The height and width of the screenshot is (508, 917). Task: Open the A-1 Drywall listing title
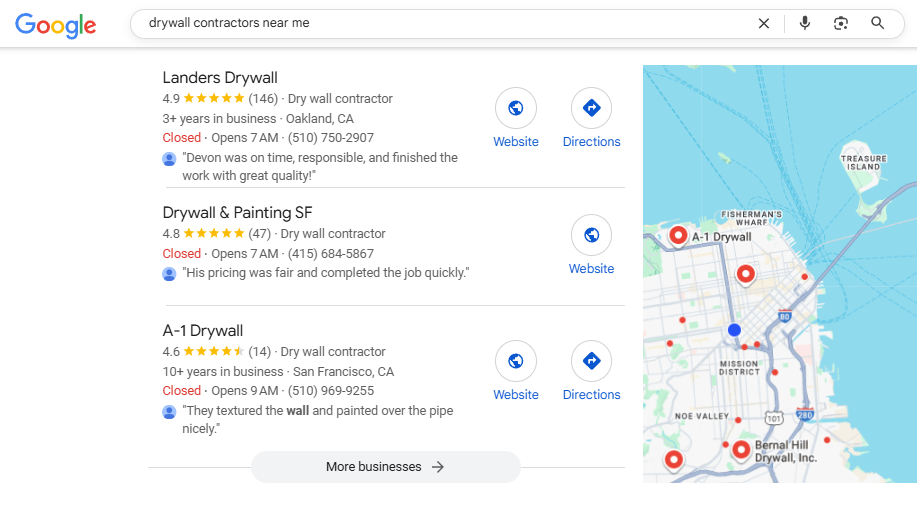(x=203, y=331)
